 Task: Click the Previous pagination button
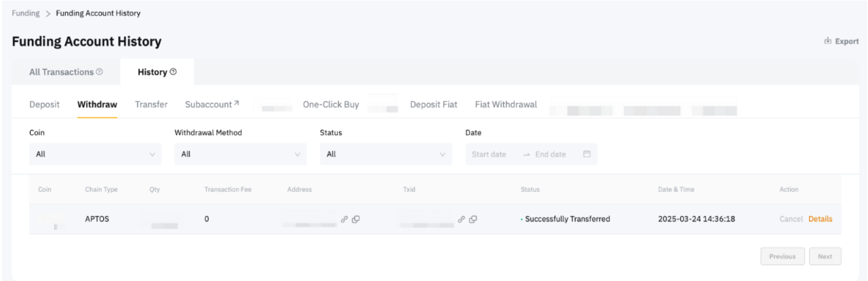point(782,257)
